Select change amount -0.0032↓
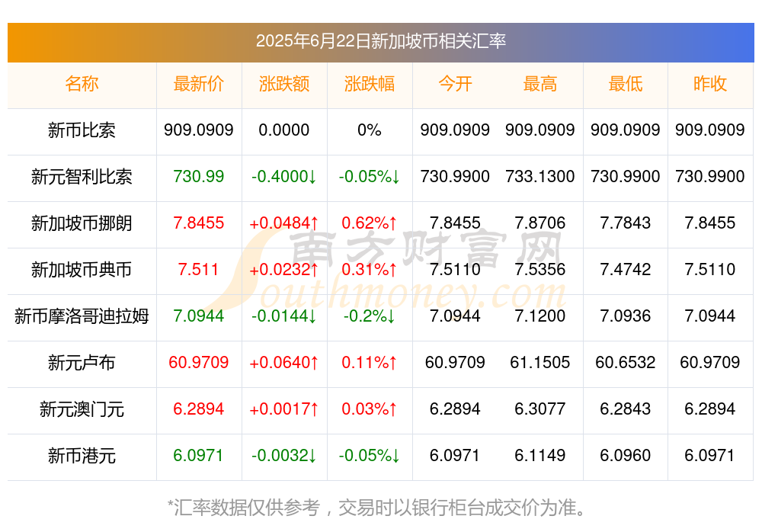The width and height of the screenshot is (762, 532). point(283,456)
